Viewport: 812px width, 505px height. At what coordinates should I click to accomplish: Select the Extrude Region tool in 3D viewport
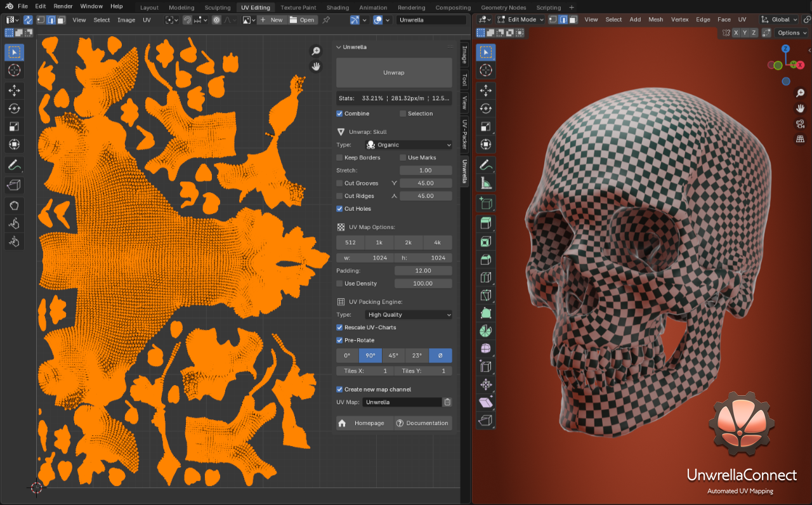click(486, 223)
